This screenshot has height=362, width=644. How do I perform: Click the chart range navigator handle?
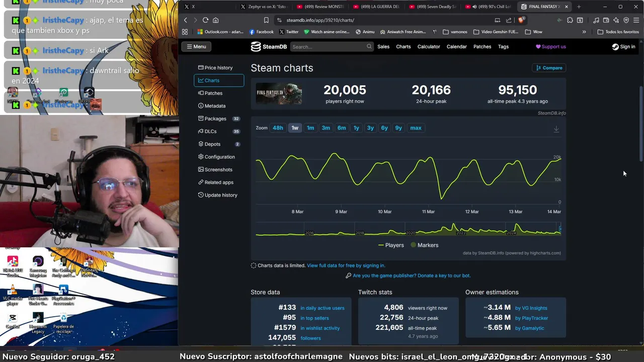pyautogui.click(x=560, y=230)
